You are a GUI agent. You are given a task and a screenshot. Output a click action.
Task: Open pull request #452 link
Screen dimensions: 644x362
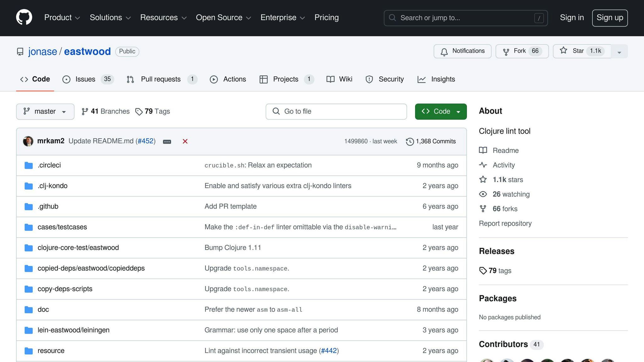(146, 141)
